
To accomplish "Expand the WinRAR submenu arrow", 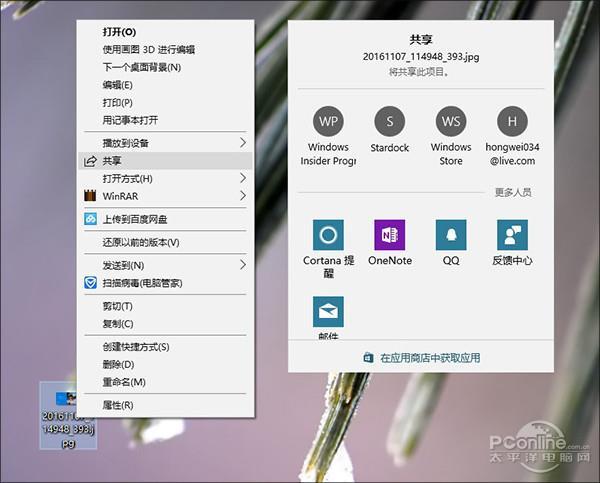I will (243, 196).
